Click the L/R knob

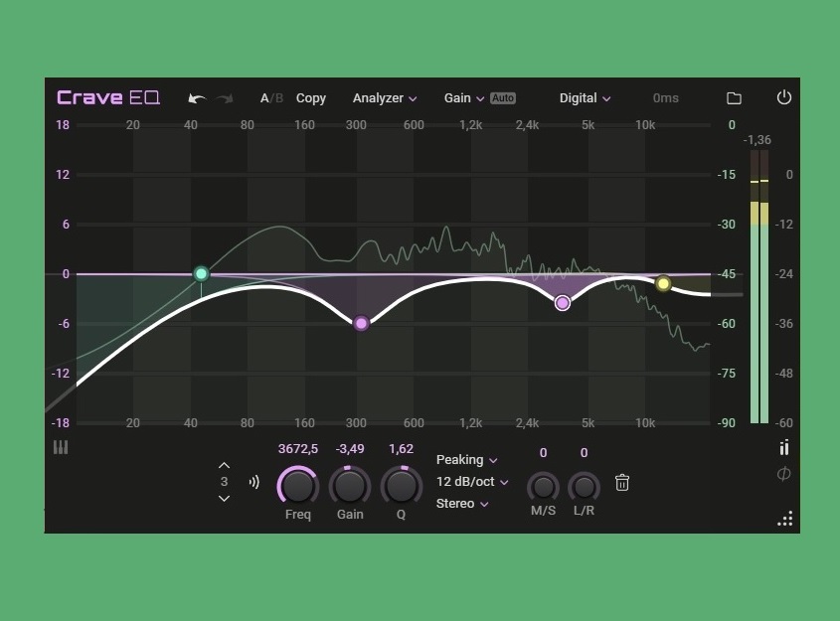pos(584,487)
